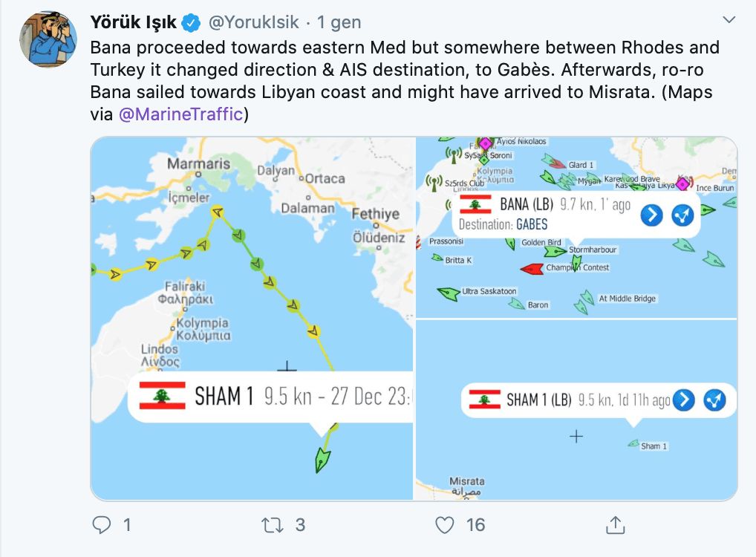
Task: Click the red Champion Contest ship marker
Action: [532, 269]
